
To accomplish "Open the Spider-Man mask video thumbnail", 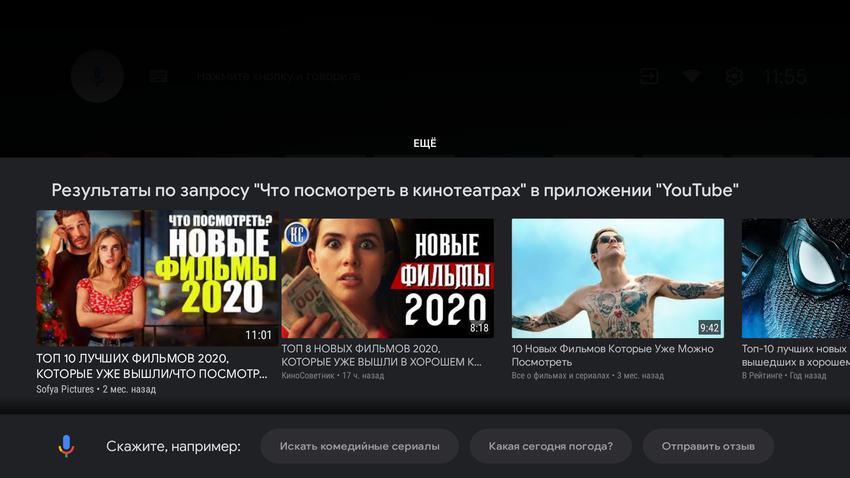I will 796,278.
